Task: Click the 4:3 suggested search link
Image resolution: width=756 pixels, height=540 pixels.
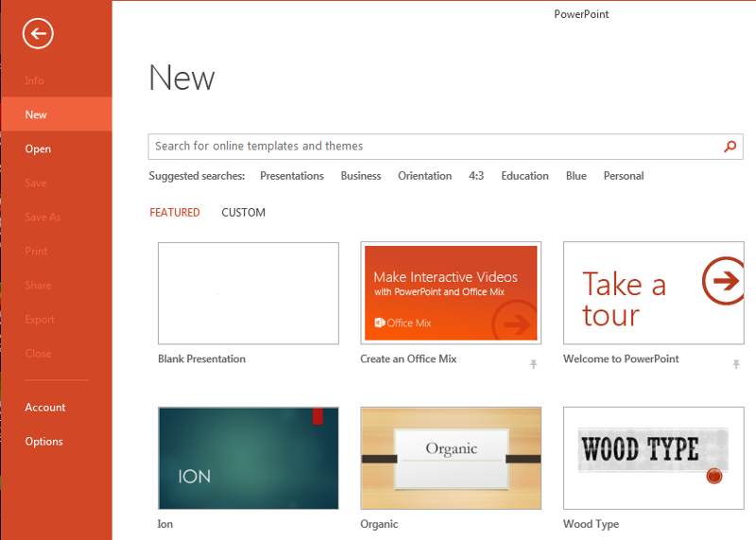Action: point(476,176)
